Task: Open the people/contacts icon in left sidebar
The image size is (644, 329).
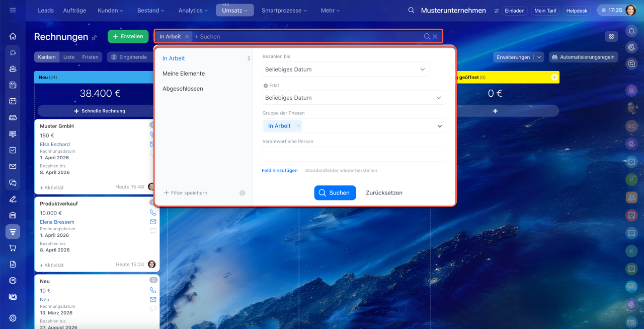Action: 13,69
